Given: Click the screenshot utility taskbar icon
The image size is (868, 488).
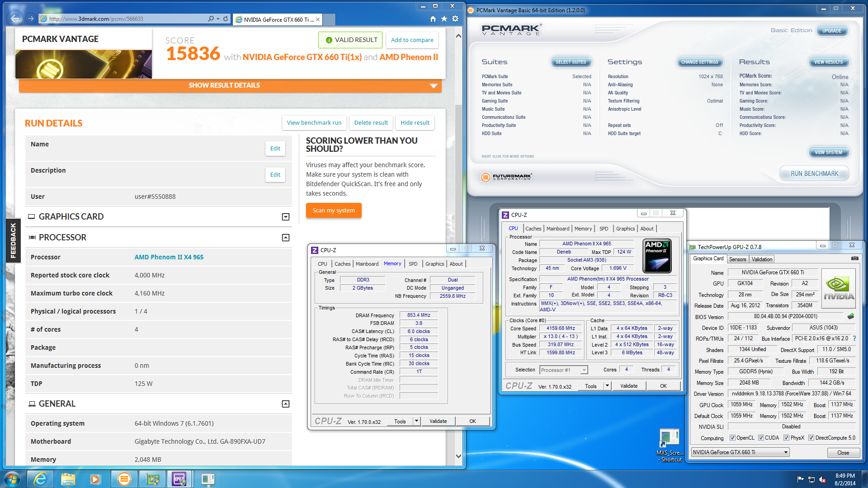Looking at the screenshot, I should pyautogui.click(x=208, y=479).
